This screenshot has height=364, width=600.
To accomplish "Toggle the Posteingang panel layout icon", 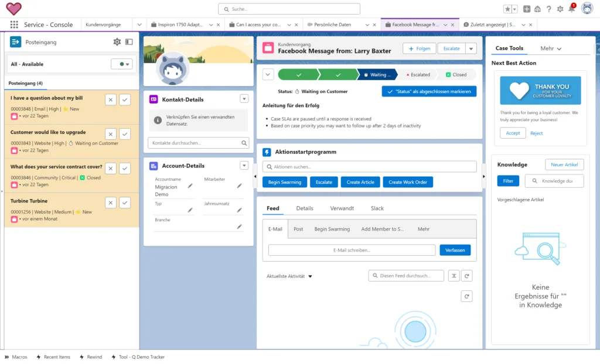I will (x=129, y=42).
